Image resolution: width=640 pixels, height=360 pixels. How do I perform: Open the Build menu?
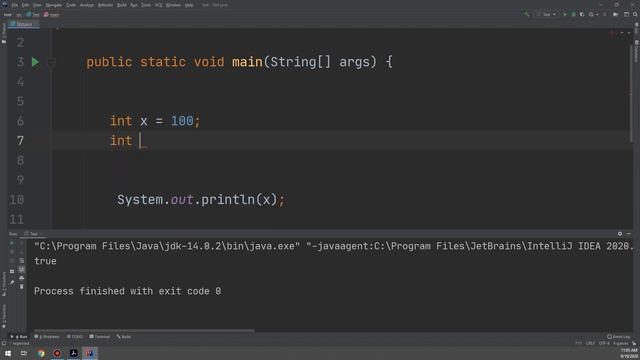[122, 5]
